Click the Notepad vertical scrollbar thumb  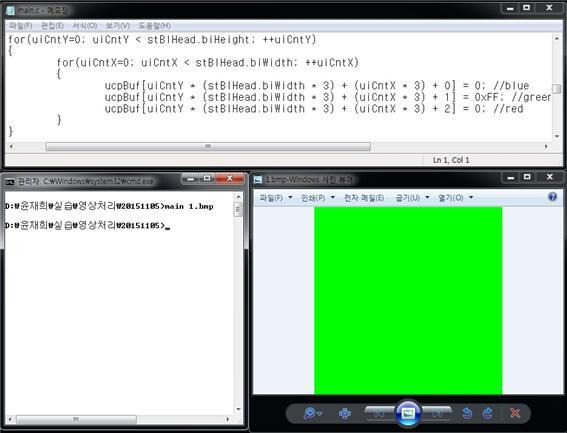click(x=557, y=89)
